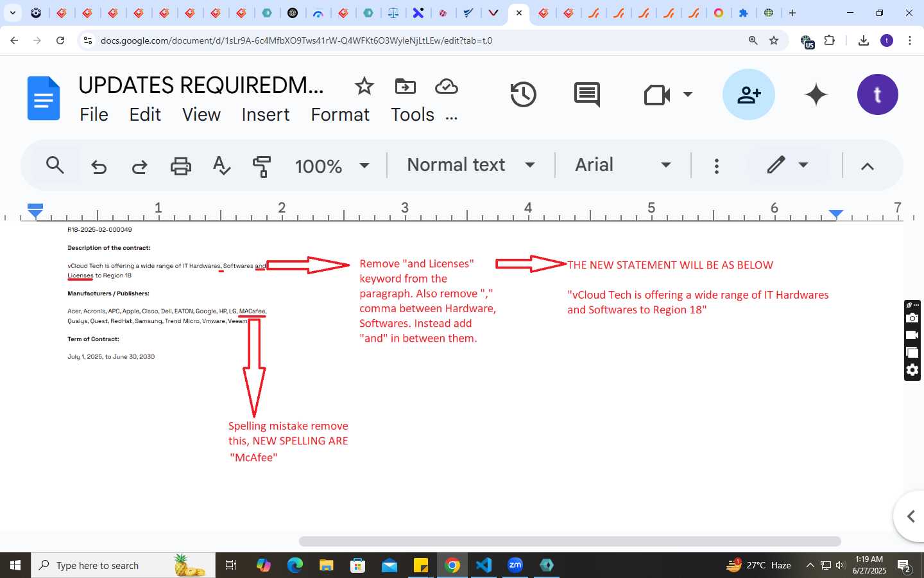Reload the current page

[60, 40]
